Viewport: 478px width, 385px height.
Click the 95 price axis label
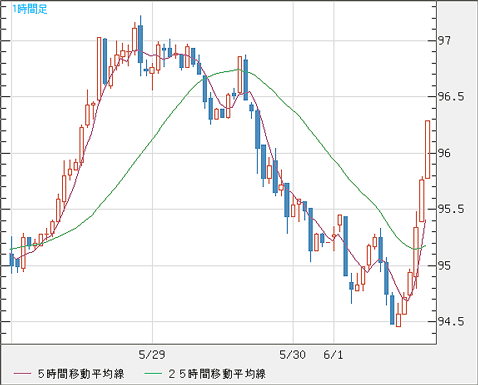[444, 265]
